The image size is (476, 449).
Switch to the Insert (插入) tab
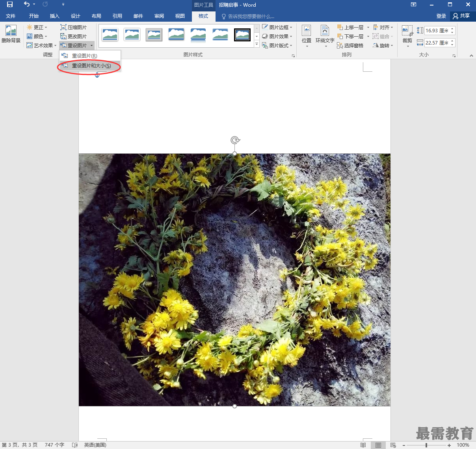(x=55, y=16)
